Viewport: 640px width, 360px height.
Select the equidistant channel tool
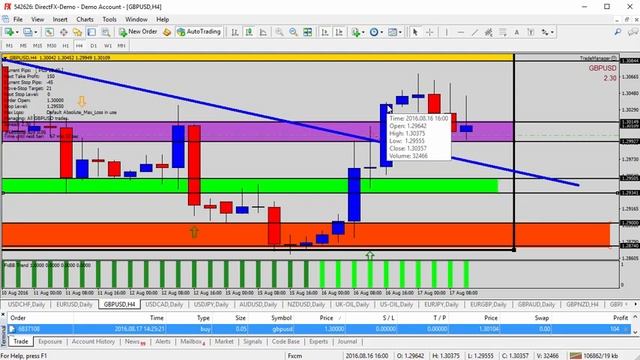488,32
